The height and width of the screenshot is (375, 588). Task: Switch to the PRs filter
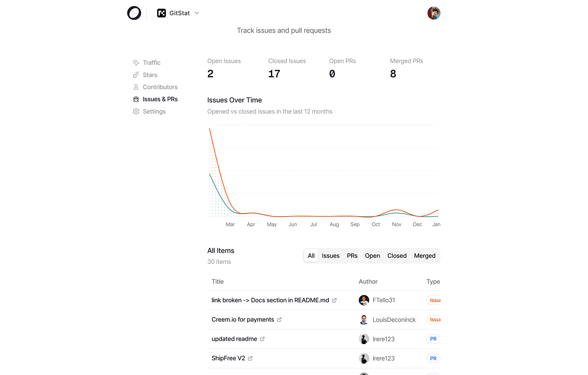click(x=352, y=256)
